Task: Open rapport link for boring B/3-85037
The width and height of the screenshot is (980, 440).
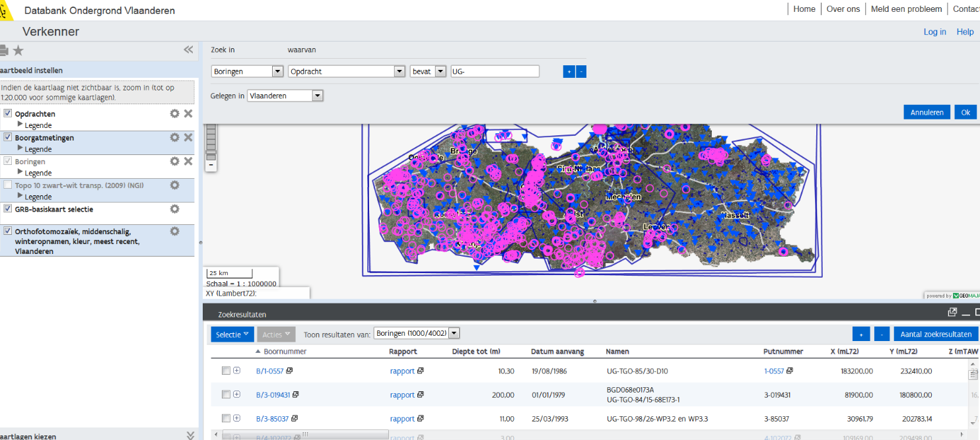Action: [x=402, y=418]
